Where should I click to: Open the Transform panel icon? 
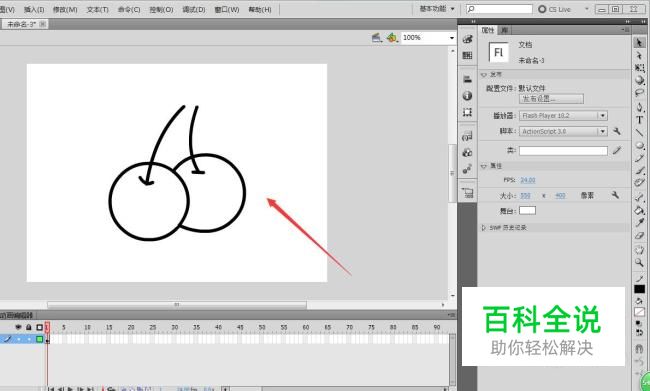point(467,112)
